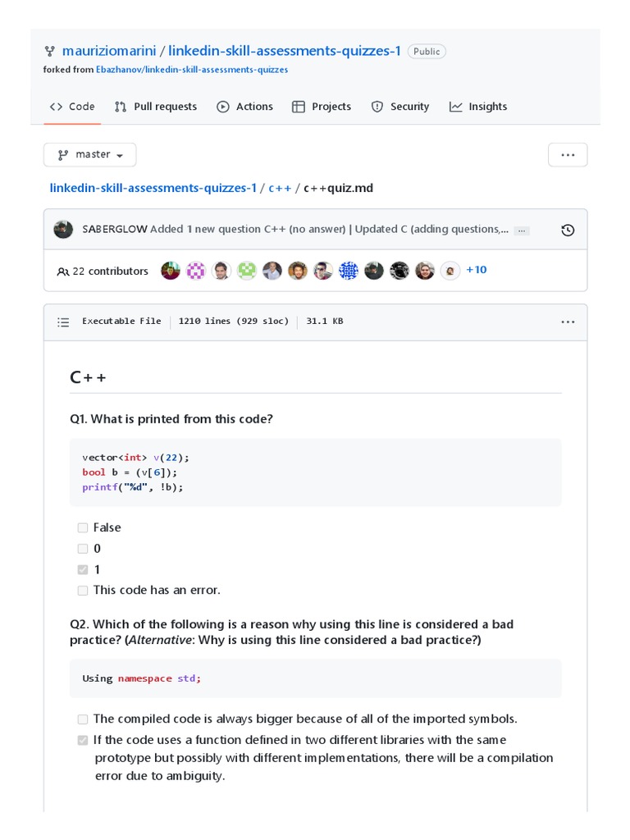The height and width of the screenshot is (840, 630).
Task: Go to the Insights tab
Action: click(478, 107)
